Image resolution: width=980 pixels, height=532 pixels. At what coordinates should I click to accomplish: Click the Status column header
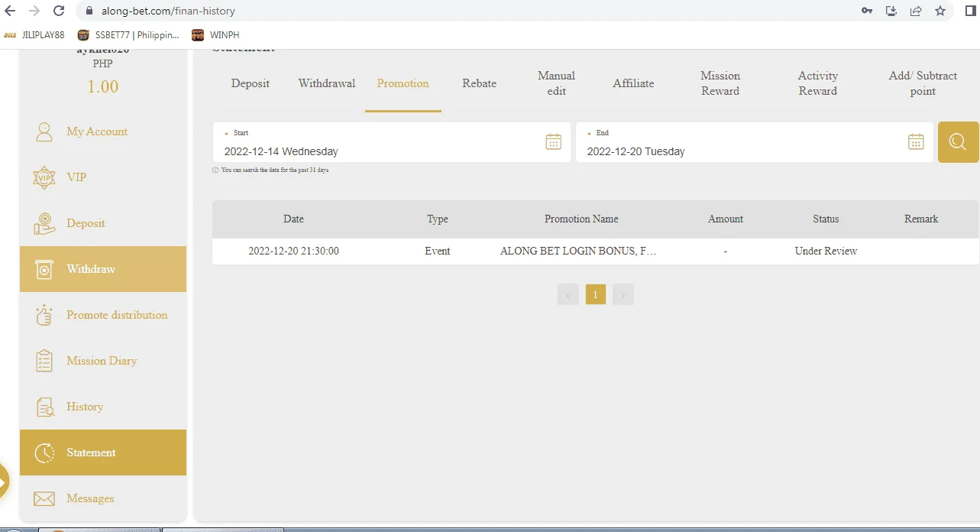[826, 219]
